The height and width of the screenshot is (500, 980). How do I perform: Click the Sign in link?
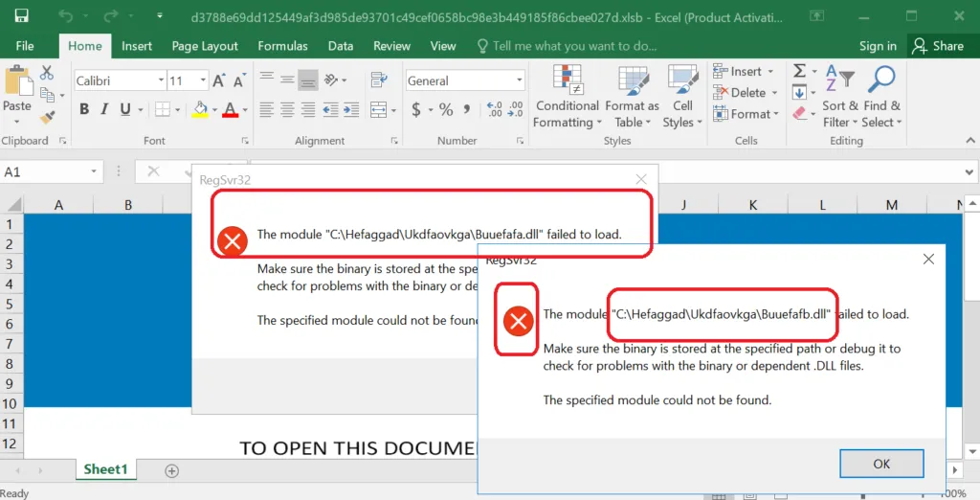(878, 46)
